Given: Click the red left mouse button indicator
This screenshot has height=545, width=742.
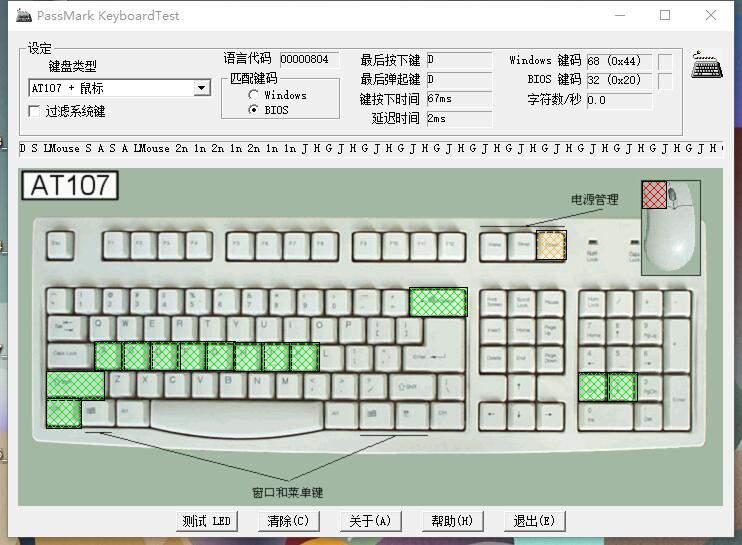Looking at the screenshot, I should pyautogui.click(x=654, y=194).
